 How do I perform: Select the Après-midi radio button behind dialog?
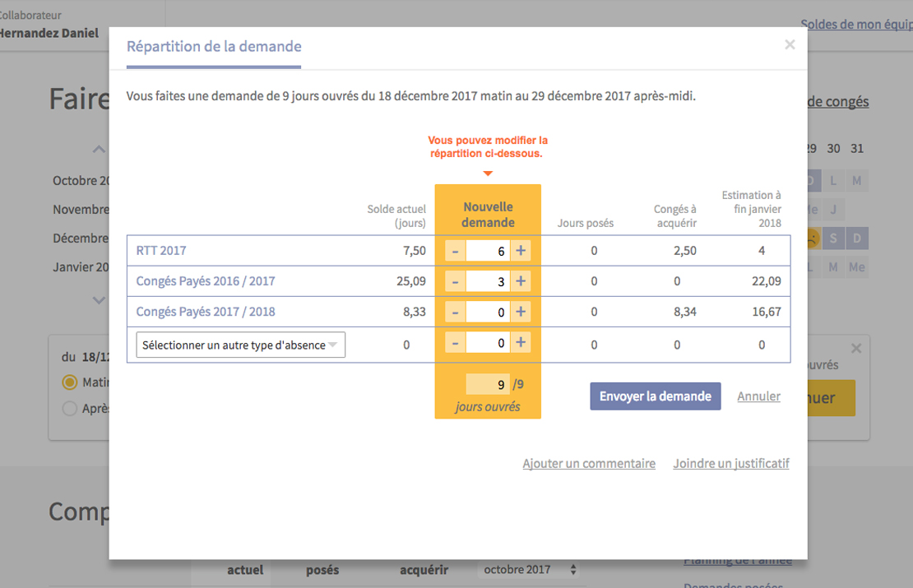coord(70,409)
